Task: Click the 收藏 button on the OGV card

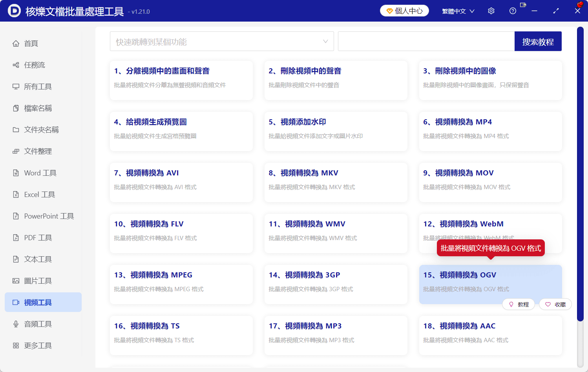Action: click(x=555, y=305)
